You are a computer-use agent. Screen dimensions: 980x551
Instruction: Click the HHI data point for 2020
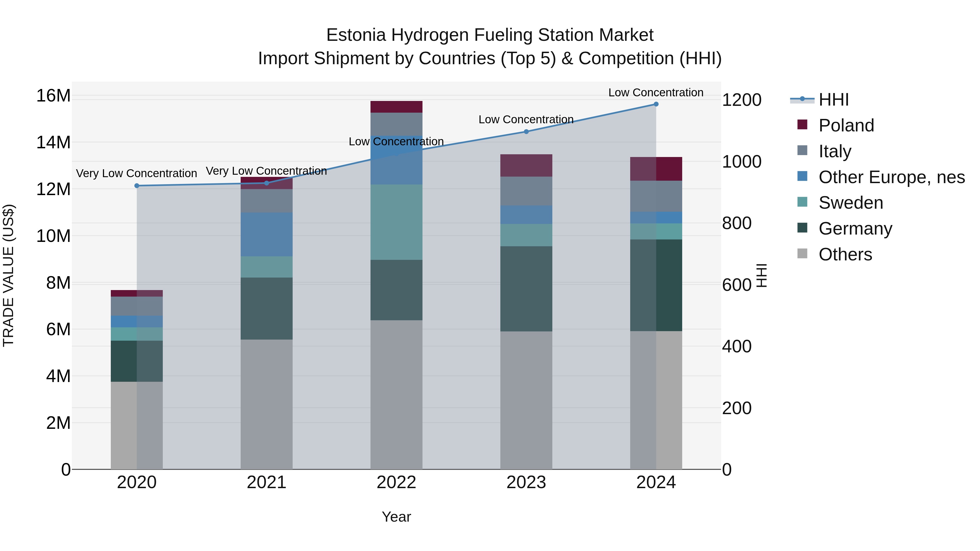click(x=137, y=186)
